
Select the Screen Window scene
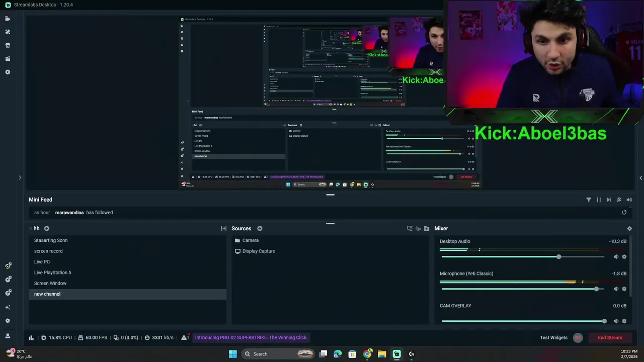pos(128,283)
